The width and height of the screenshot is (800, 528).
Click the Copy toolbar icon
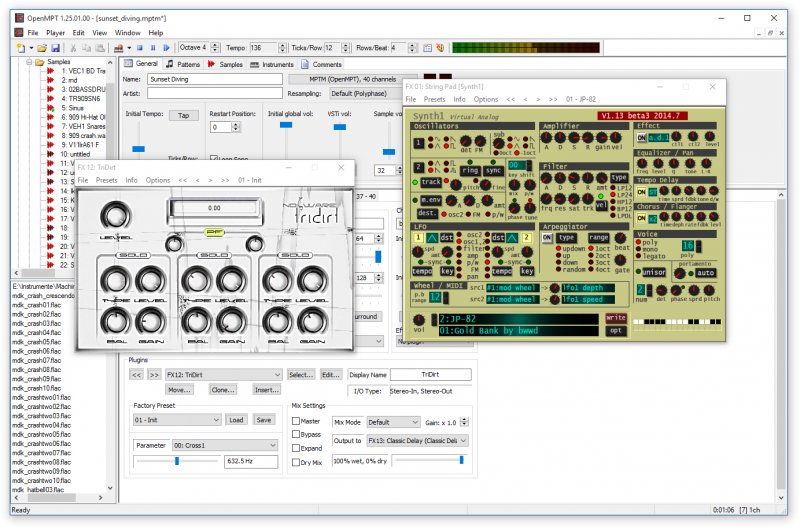pyautogui.click(x=86, y=48)
